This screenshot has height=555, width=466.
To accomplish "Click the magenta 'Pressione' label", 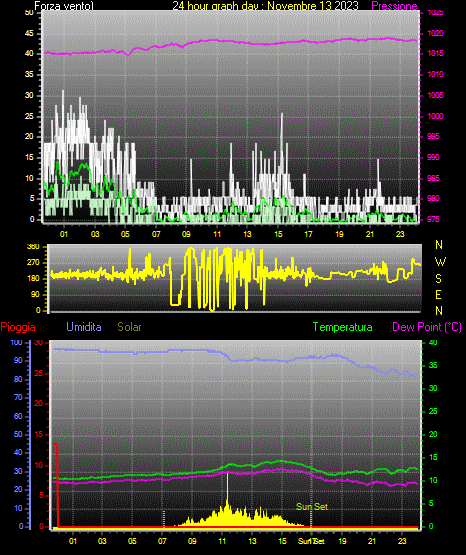I will [x=394, y=6].
